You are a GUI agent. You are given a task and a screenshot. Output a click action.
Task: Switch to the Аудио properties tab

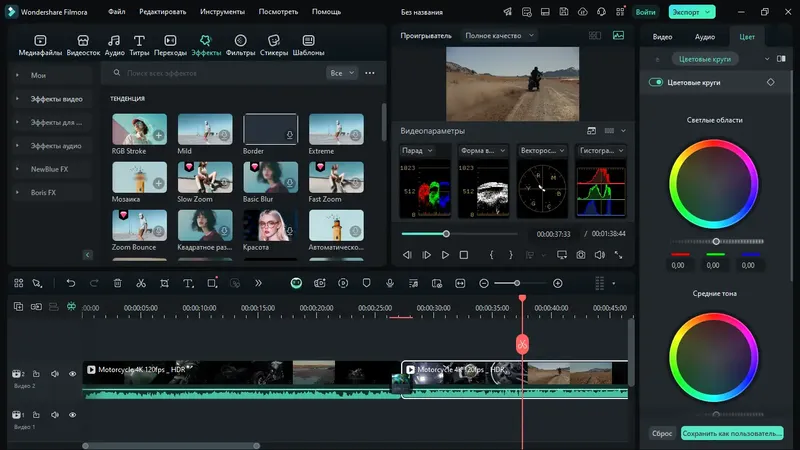pyautogui.click(x=705, y=36)
